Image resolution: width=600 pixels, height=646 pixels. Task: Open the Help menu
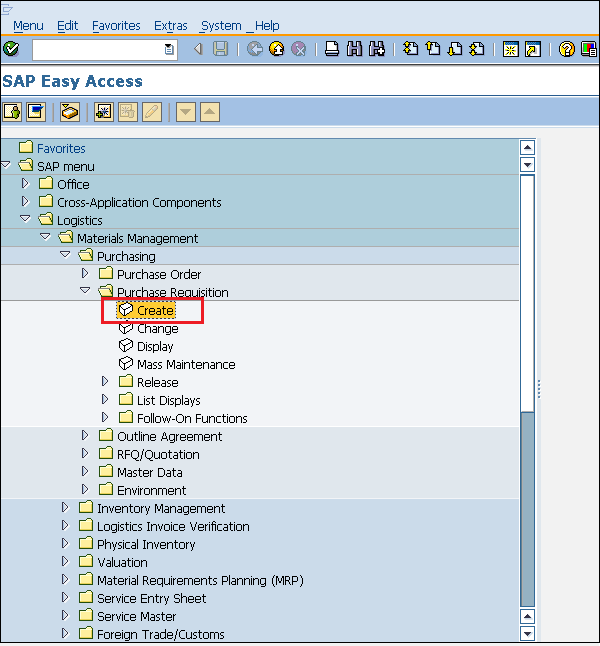pos(267,26)
